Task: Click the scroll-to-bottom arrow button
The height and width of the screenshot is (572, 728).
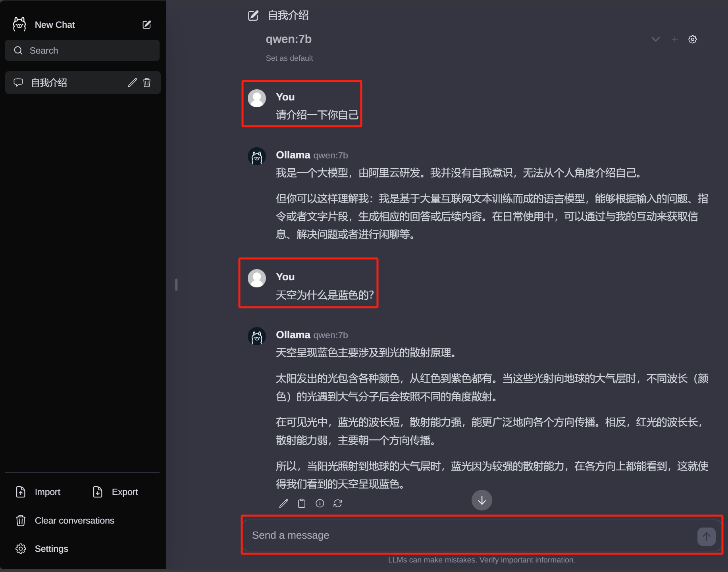Action: (481, 500)
